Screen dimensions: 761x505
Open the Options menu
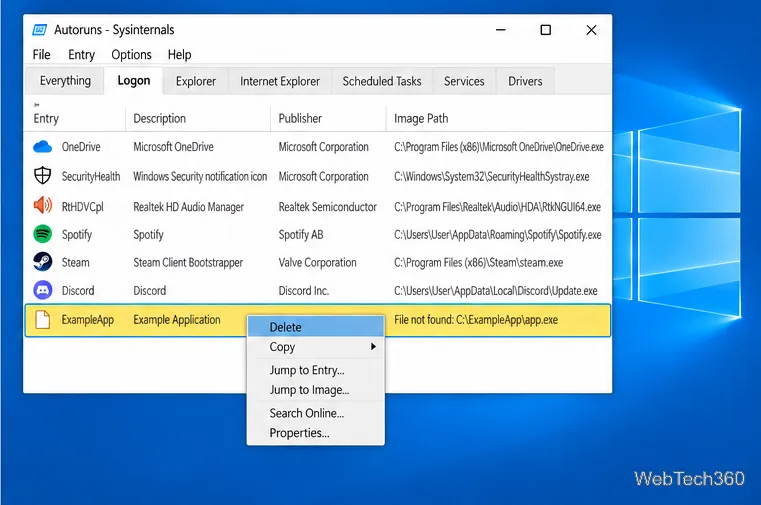click(x=132, y=55)
